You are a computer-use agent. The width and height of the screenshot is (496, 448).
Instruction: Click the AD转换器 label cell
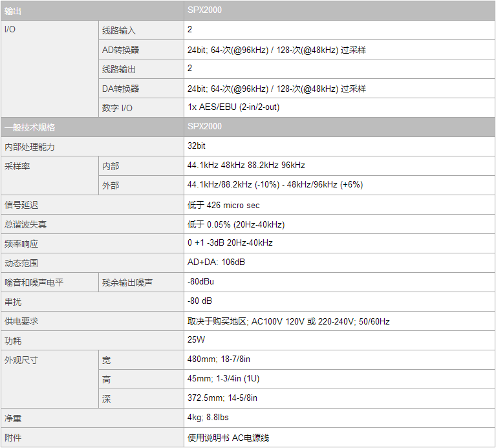click(120, 50)
